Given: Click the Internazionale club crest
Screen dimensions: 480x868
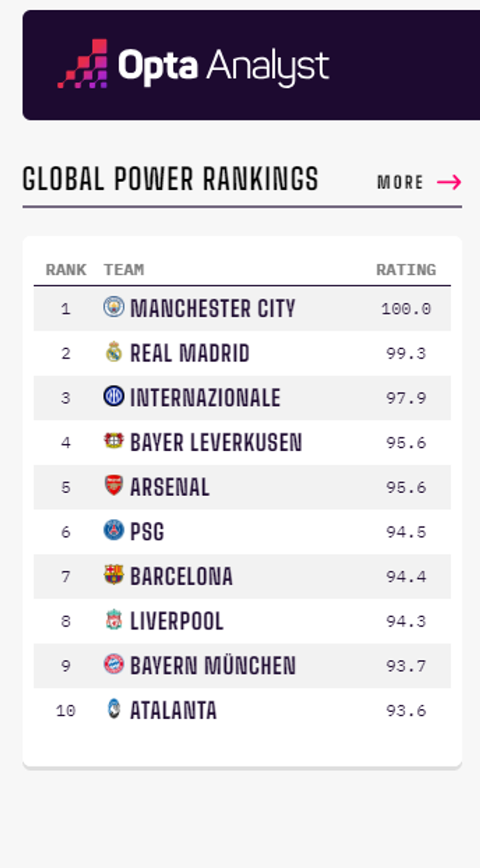Looking at the screenshot, I should point(114,396).
